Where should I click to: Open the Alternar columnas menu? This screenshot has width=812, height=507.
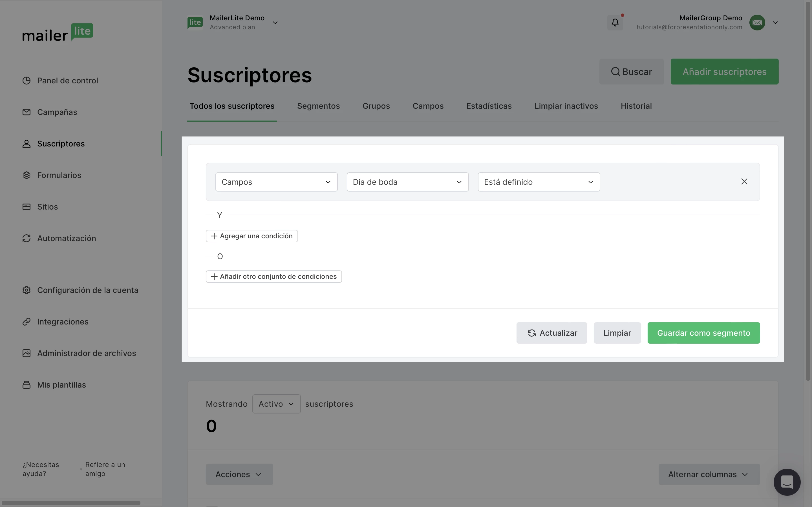[x=709, y=474]
